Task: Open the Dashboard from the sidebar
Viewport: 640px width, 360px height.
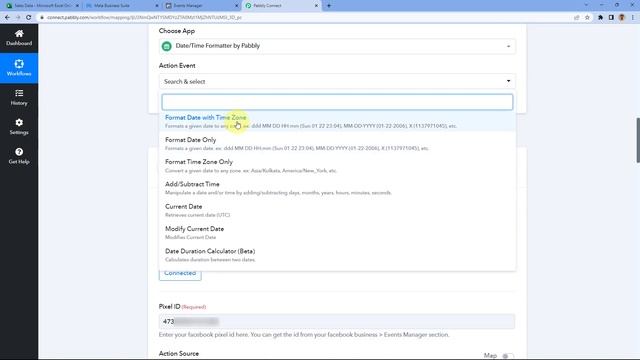Action: [19, 38]
